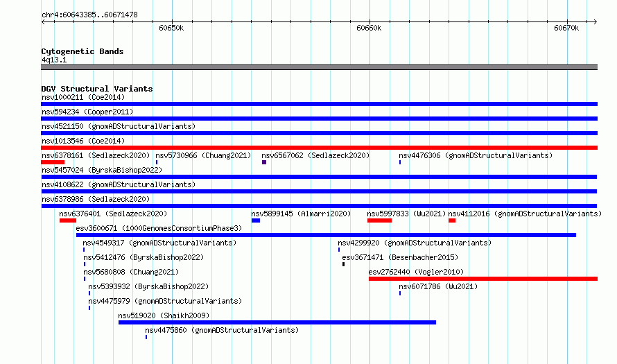617x364 pixels.
Task: Click the purple feature under nsv6567062
Action: 264,162
